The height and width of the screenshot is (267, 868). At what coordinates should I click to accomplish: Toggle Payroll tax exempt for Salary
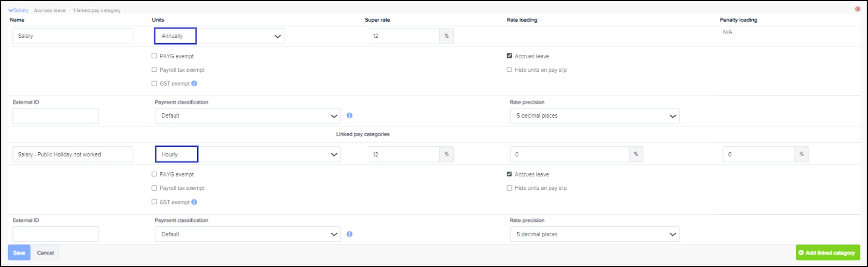tap(155, 70)
